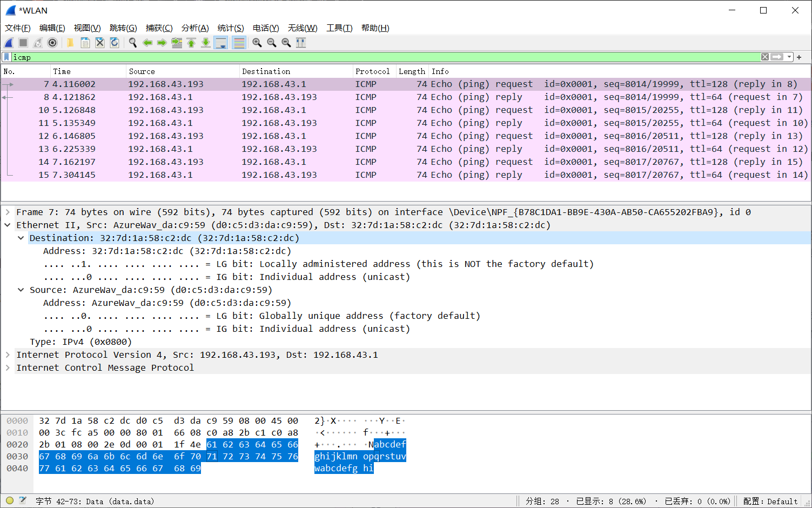The width and height of the screenshot is (812, 508).
Task: Jump to last packet
Action: click(205, 43)
